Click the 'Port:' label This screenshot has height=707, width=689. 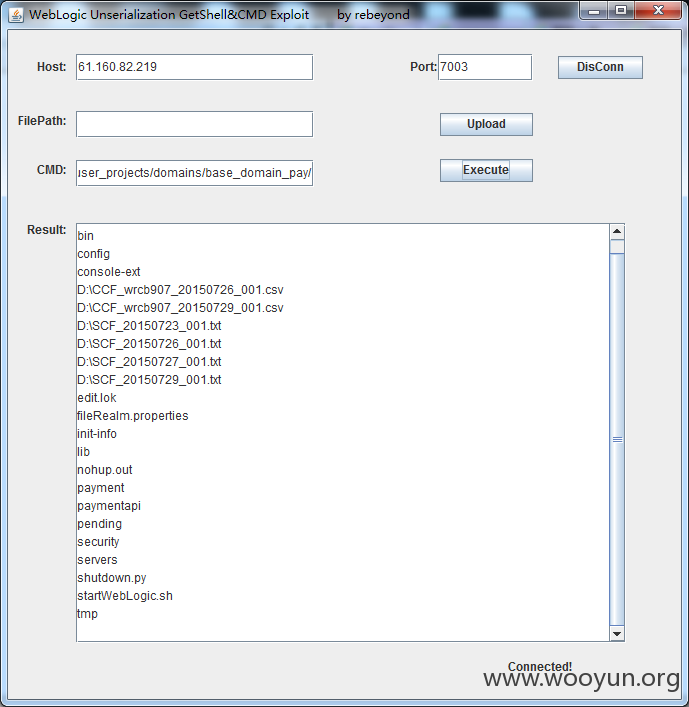click(x=423, y=67)
